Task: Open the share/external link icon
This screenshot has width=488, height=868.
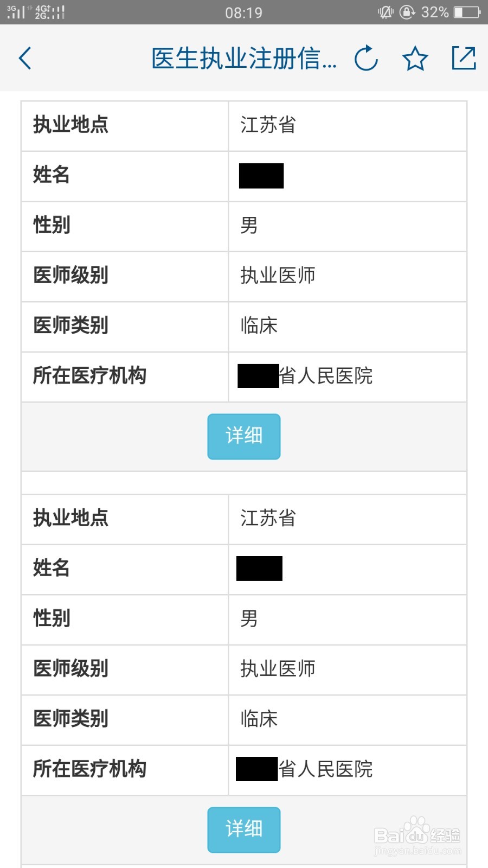Action: tap(464, 58)
